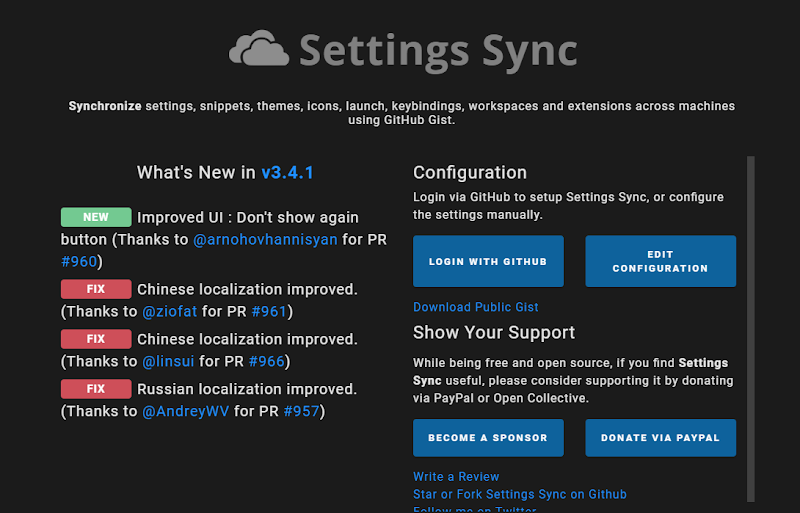
Task: Open the Write a Review link
Action: pos(456,477)
